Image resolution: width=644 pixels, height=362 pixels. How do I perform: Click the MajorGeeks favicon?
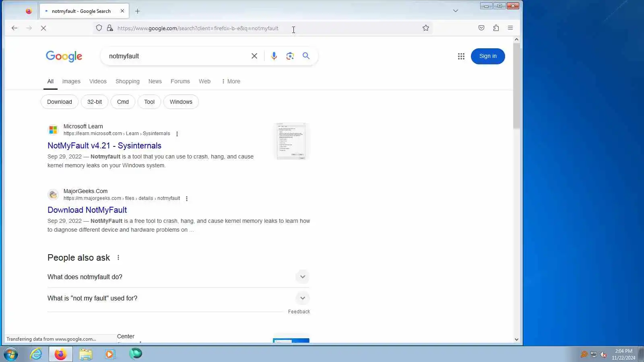[x=53, y=195]
